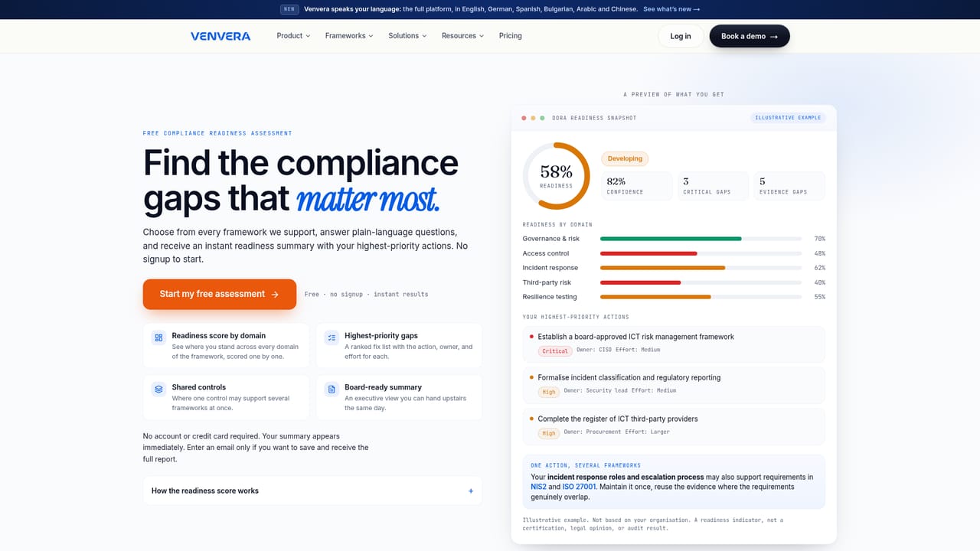Click the Board-ready summary document icon

pyautogui.click(x=332, y=389)
